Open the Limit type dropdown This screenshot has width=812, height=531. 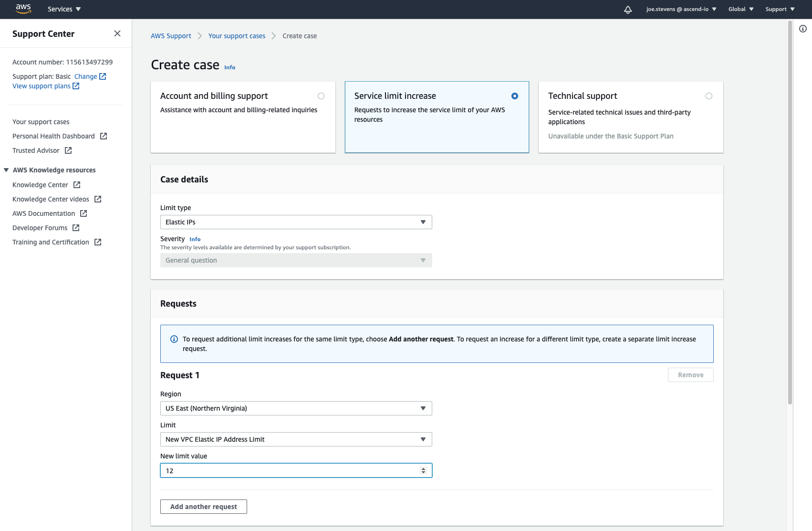pyautogui.click(x=296, y=222)
